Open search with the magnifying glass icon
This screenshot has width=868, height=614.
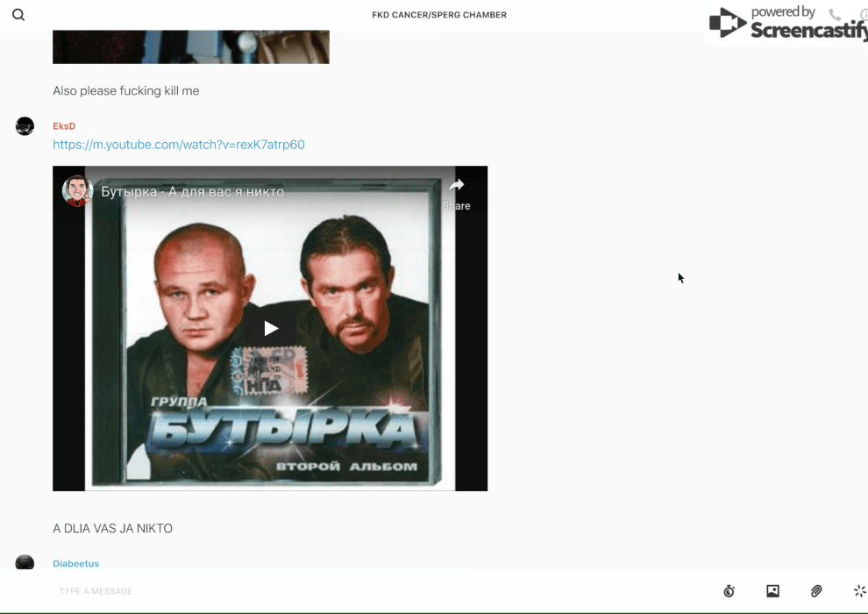(18, 15)
